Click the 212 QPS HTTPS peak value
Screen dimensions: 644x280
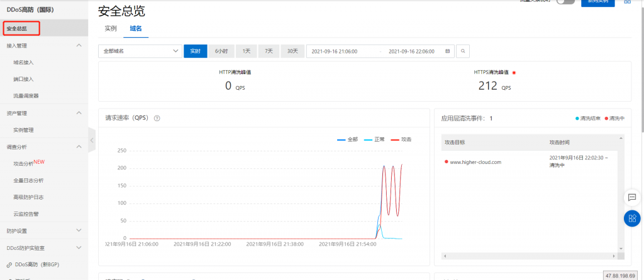point(494,86)
